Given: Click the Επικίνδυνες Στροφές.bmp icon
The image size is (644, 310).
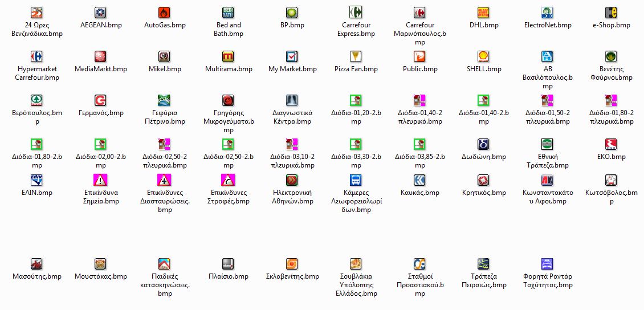Looking at the screenshot, I should (x=229, y=180).
